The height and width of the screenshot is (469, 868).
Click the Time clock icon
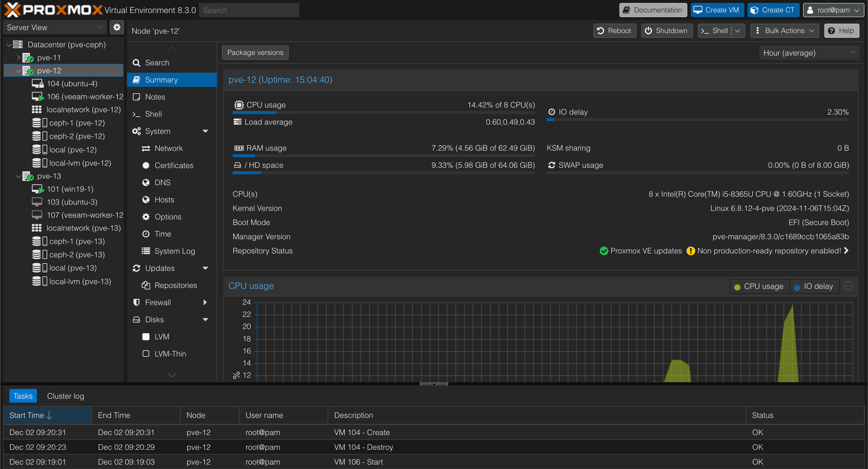146,234
